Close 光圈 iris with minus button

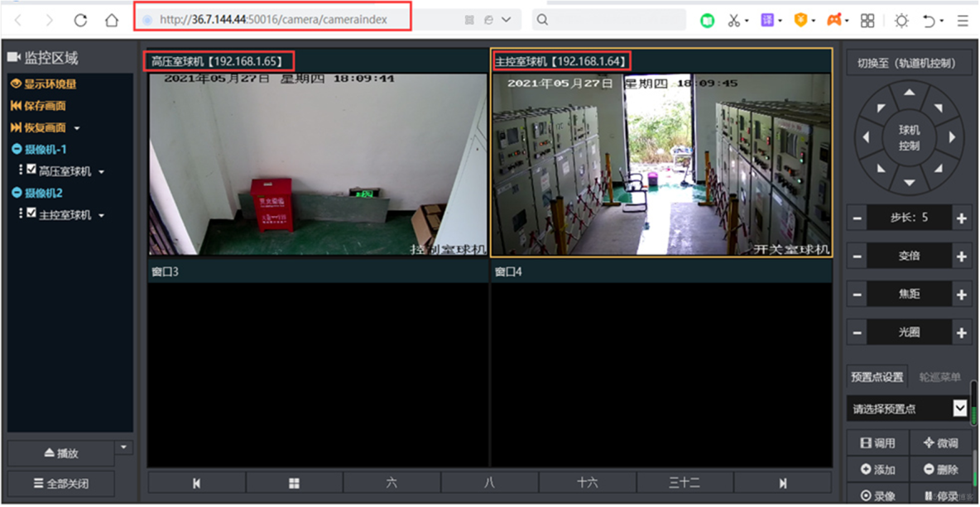click(857, 332)
